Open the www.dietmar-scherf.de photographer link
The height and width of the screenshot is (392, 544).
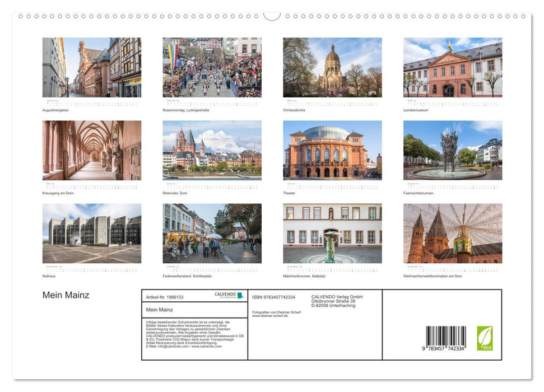(x=269, y=315)
